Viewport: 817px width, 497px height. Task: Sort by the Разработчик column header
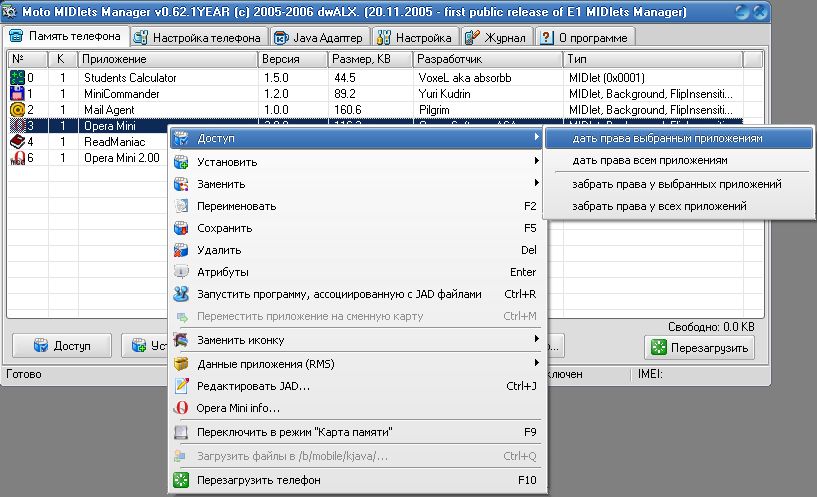(488, 59)
